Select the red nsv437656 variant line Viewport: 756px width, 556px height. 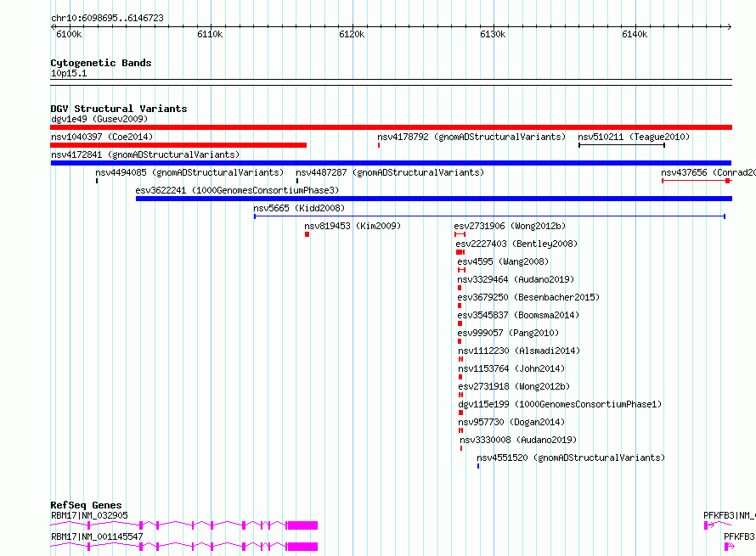point(697,181)
